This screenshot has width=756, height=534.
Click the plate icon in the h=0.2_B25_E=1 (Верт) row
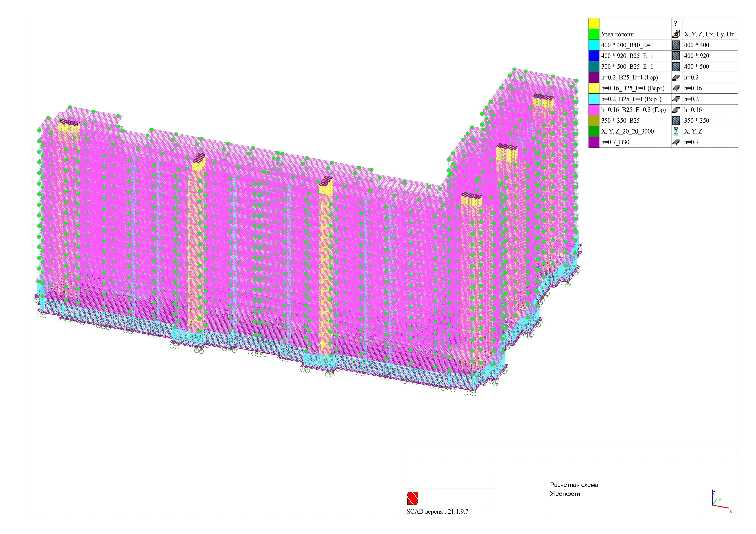point(676,99)
